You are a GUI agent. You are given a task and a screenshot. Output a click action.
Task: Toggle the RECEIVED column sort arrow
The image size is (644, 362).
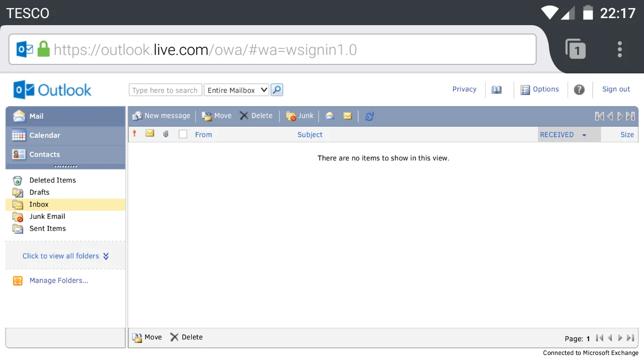[x=584, y=135]
